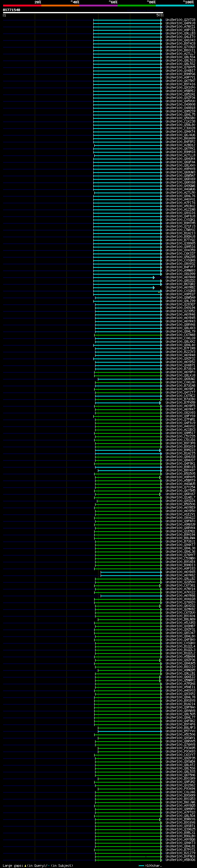
Task: Select label UniRef100_A6YRA9
Action: [180, 277]
